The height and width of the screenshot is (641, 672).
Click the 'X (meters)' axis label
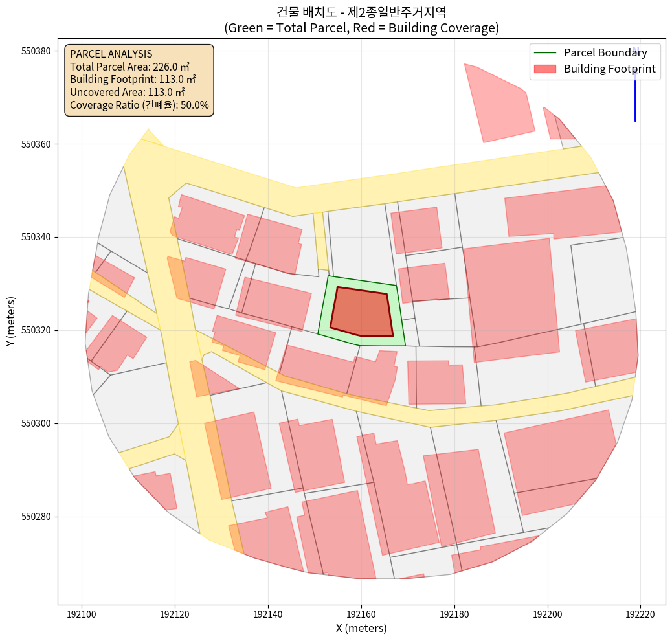pos(361,628)
